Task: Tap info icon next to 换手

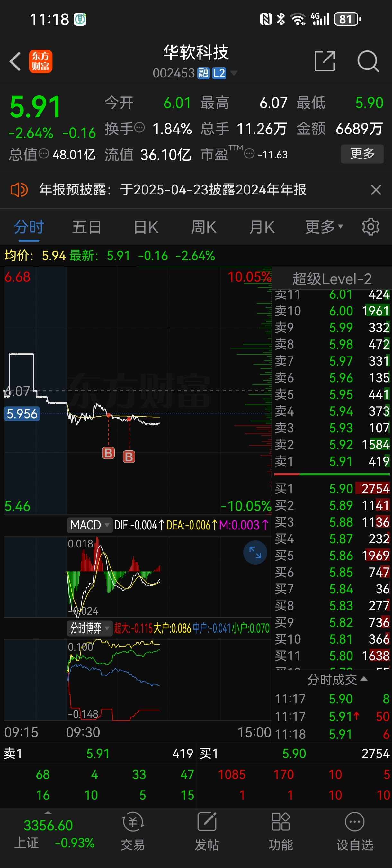Action: point(139,128)
